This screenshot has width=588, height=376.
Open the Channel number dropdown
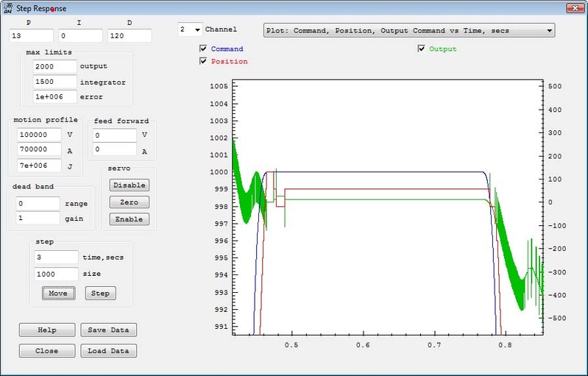(x=190, y=30)
